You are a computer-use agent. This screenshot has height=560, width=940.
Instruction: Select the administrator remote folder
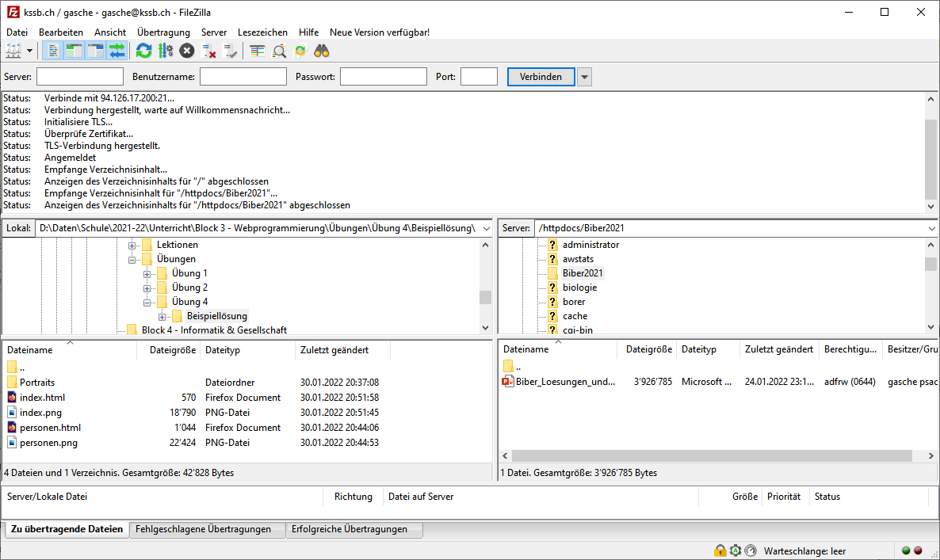[590, 245]
